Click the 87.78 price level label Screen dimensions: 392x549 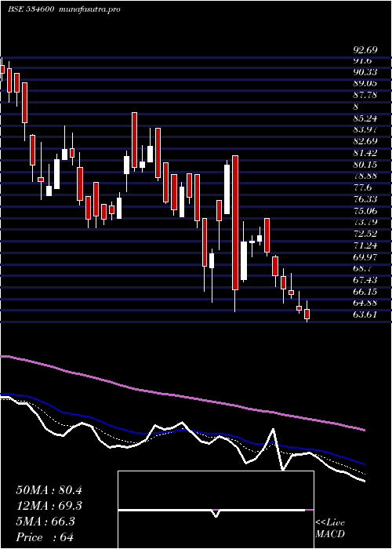coord(365,95)
